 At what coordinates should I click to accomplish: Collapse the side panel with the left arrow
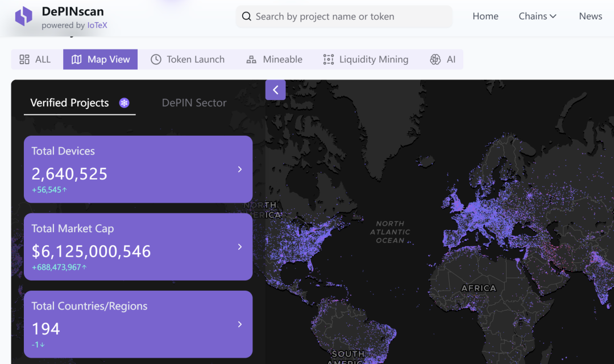coord(275,90)
